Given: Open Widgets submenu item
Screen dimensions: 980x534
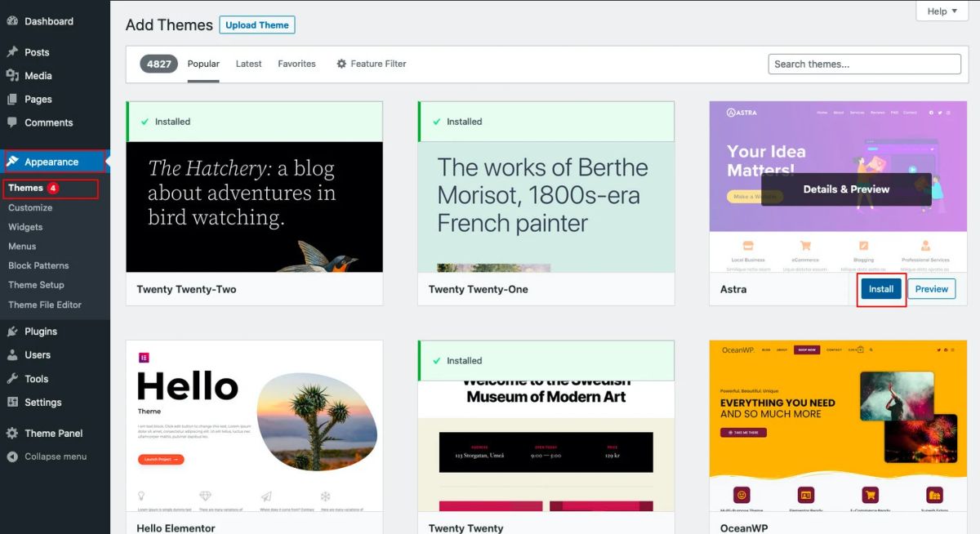Looking at the screenshot, I should click(25, 227).
